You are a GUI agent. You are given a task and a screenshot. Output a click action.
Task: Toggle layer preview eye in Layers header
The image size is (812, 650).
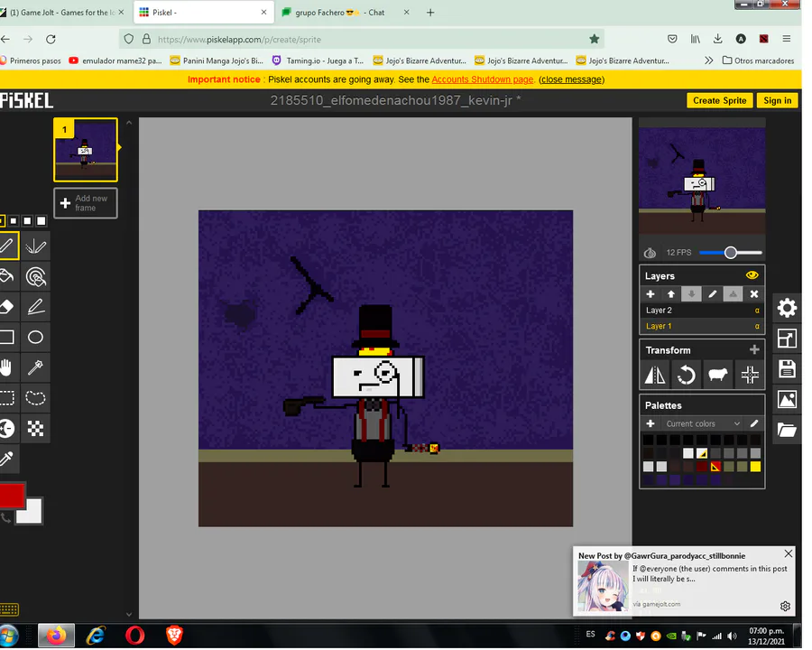[752, 275]
